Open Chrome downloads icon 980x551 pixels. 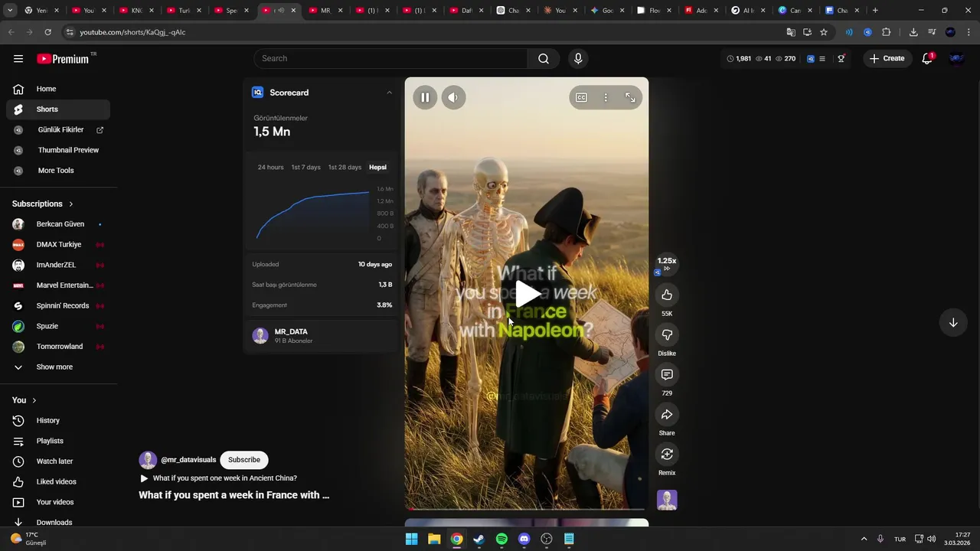pyautogui.click(x=913, y=32)
